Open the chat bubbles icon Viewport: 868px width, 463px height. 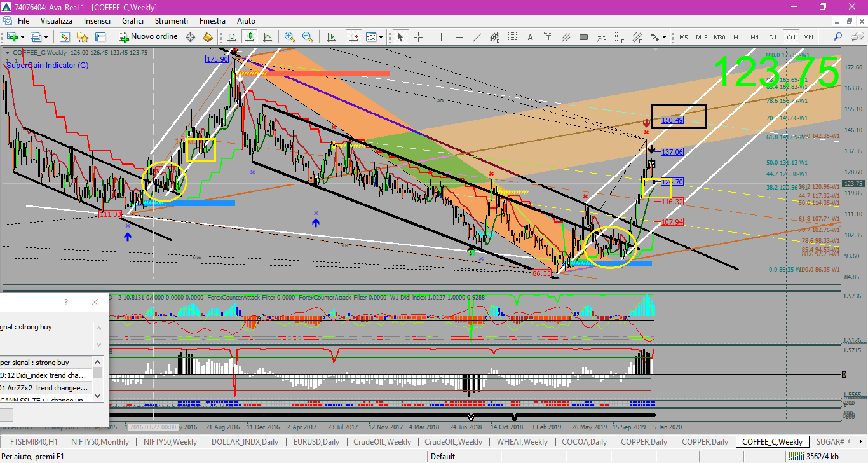pyautogui.click(x=857, y=36)
